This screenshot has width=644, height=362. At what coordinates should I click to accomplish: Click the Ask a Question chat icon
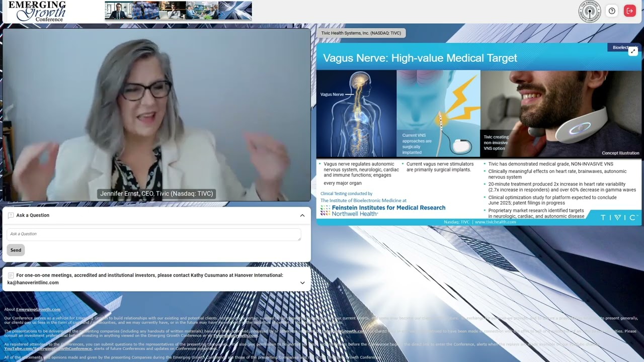11,215
